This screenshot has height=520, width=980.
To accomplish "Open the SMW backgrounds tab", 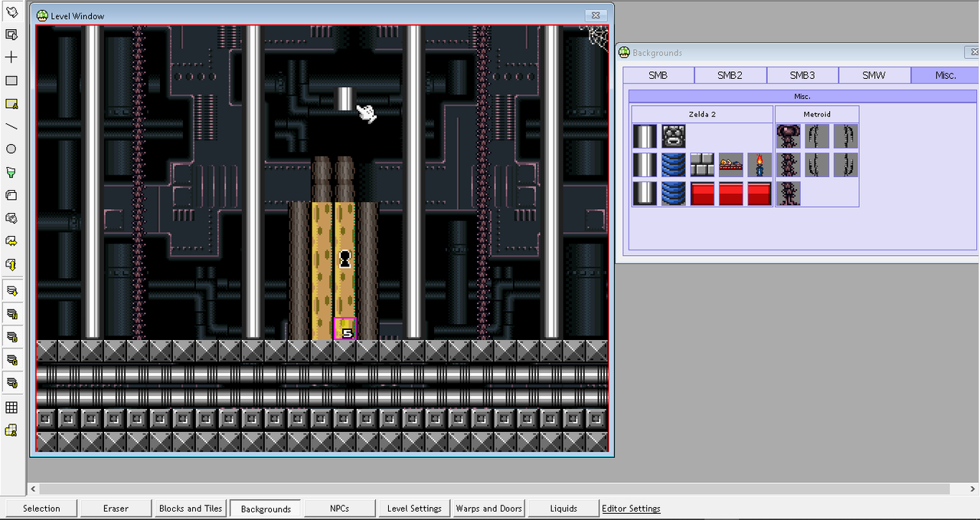I will click(874, 75).
